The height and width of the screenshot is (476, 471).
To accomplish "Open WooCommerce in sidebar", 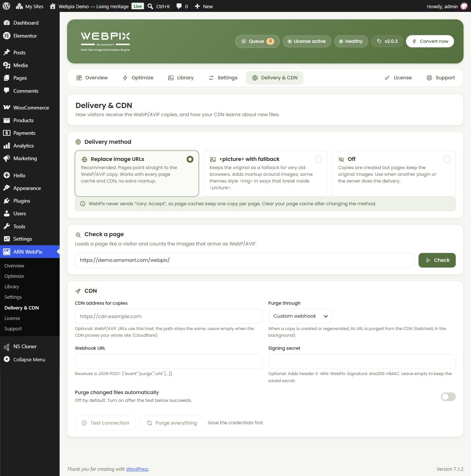I will pos(30,108).
